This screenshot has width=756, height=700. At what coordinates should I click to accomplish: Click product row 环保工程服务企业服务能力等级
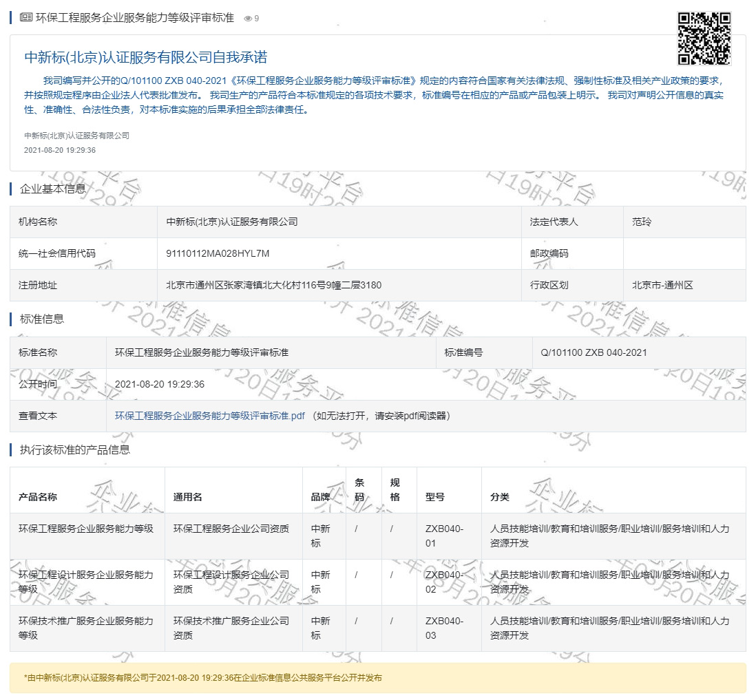point(378,536)
